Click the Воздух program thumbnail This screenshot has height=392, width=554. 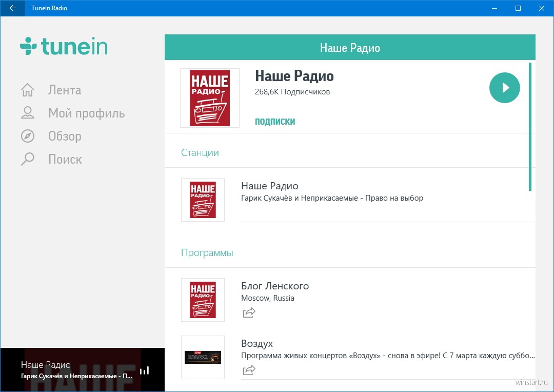coord(203,357)
